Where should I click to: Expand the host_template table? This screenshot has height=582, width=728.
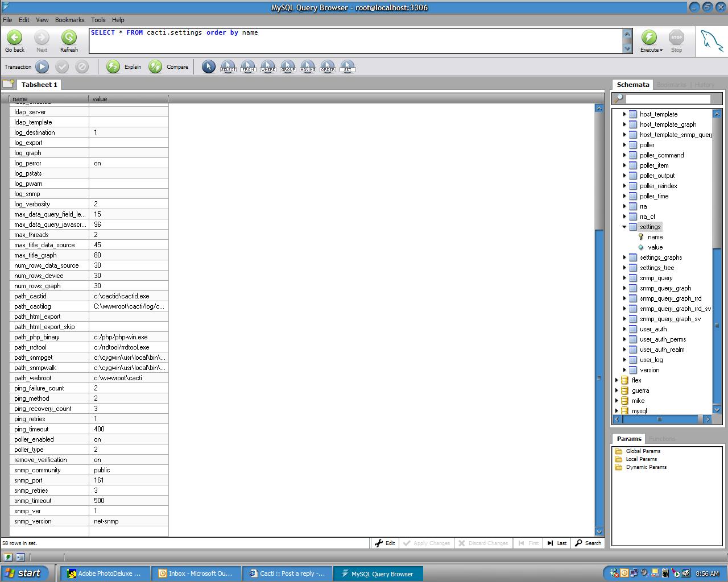click(x=624, y=114)
